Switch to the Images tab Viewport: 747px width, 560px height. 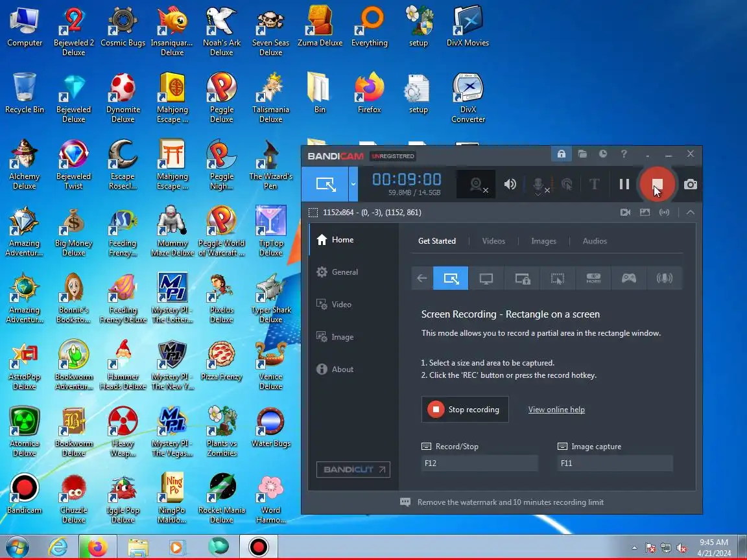[x=543, y=241]
